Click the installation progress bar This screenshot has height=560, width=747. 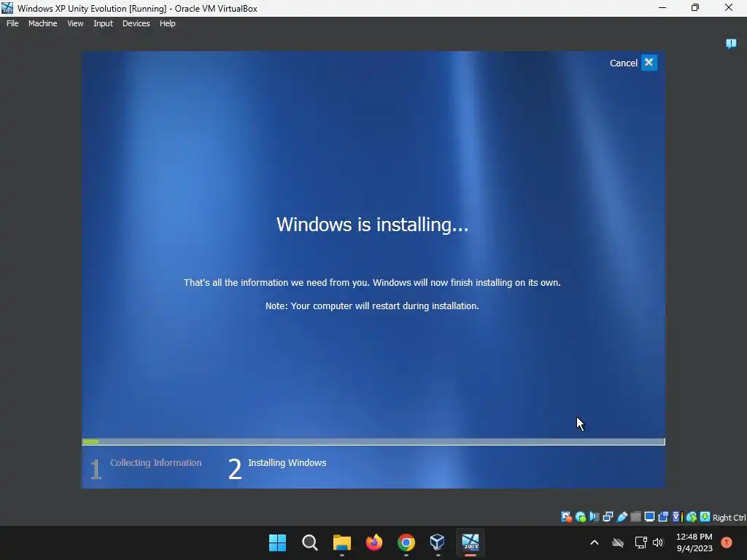(373, 442)
